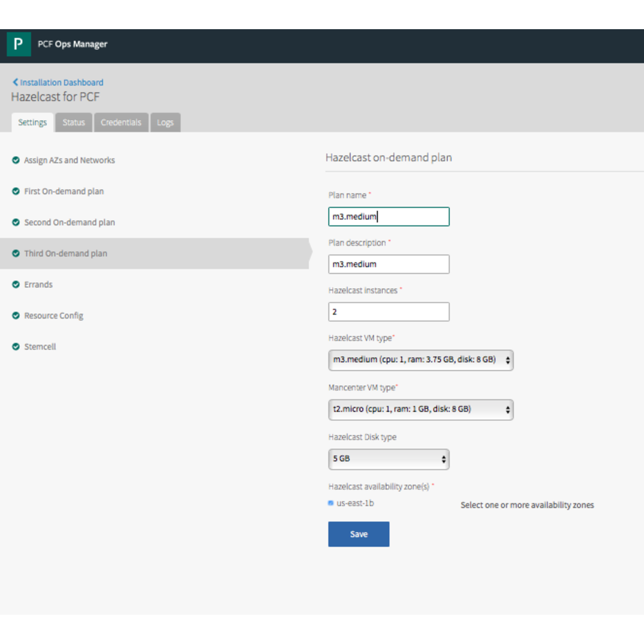The height and width of the screenshot is (644, 644).
Task: Click the 'Select one or more availability zones' hint
Action: [x=527, y=505]
